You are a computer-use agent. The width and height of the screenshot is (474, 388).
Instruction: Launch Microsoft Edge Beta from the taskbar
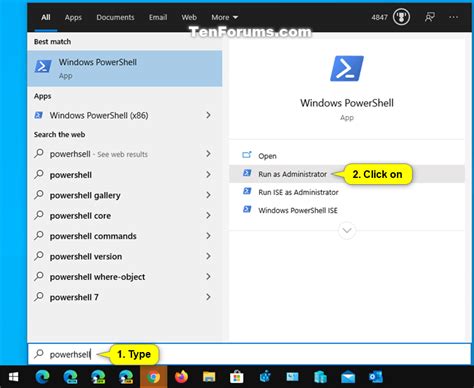[x=70, y=377]
